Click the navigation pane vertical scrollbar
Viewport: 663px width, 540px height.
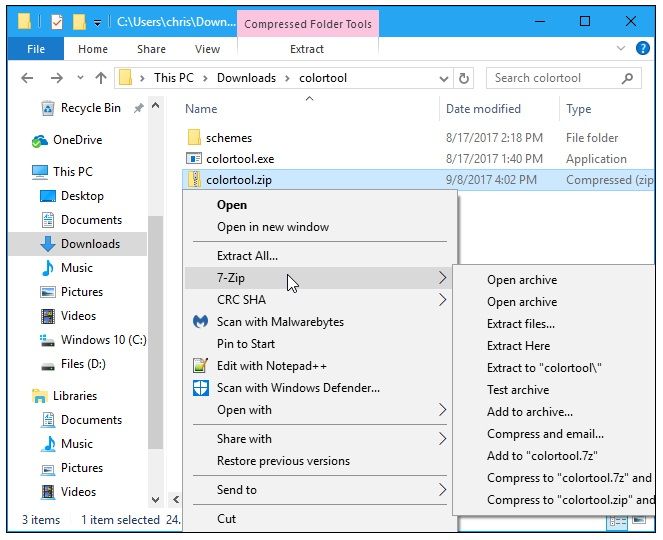click(x=155, y=300)
